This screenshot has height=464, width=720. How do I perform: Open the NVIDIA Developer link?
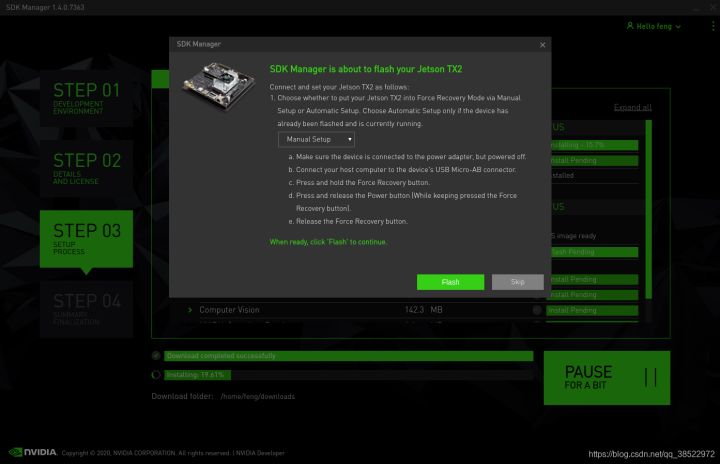click(260, 453)
